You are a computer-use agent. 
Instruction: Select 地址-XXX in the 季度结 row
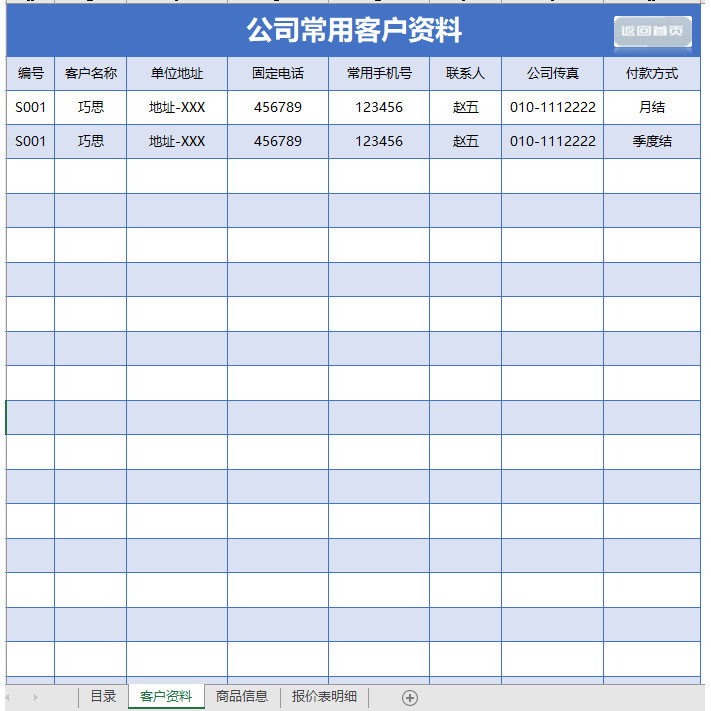(177, 141)
